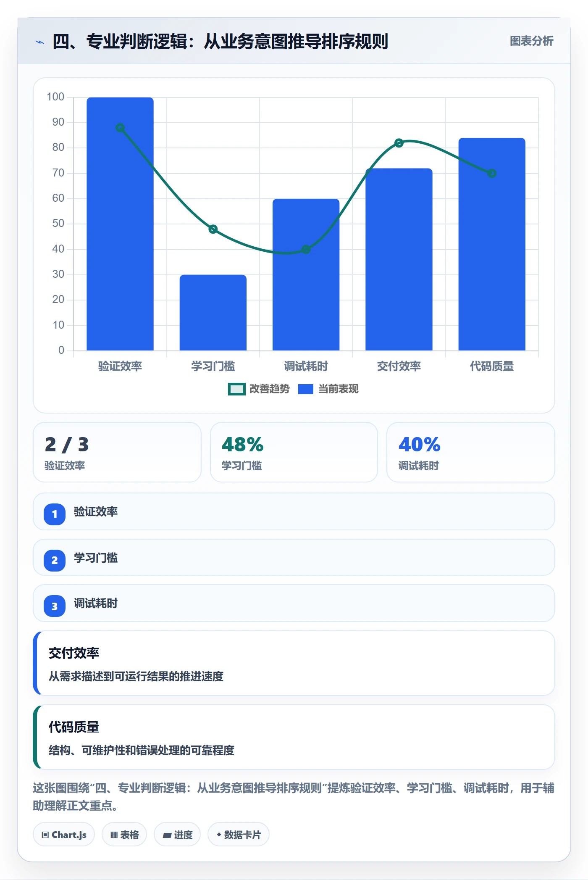Click the x-axis label 验证效率
The image size is (588, 880).
pyautogui.click(x=120, y=366)
